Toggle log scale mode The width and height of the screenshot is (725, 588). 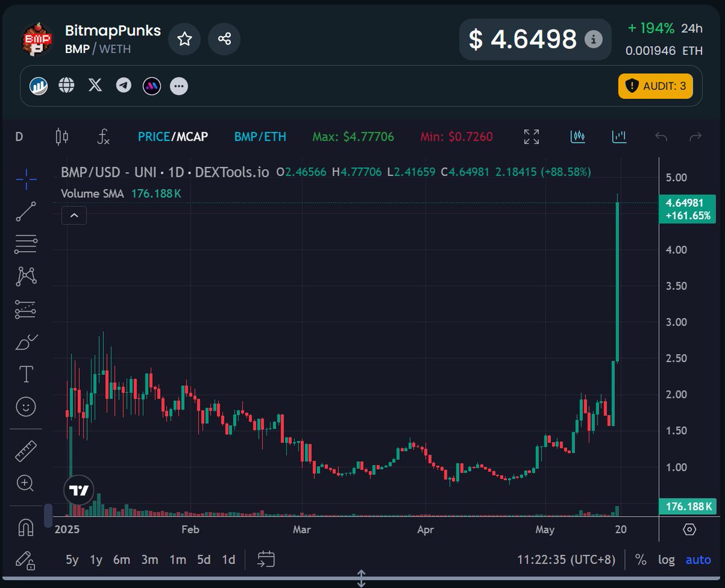coord(666,560)
